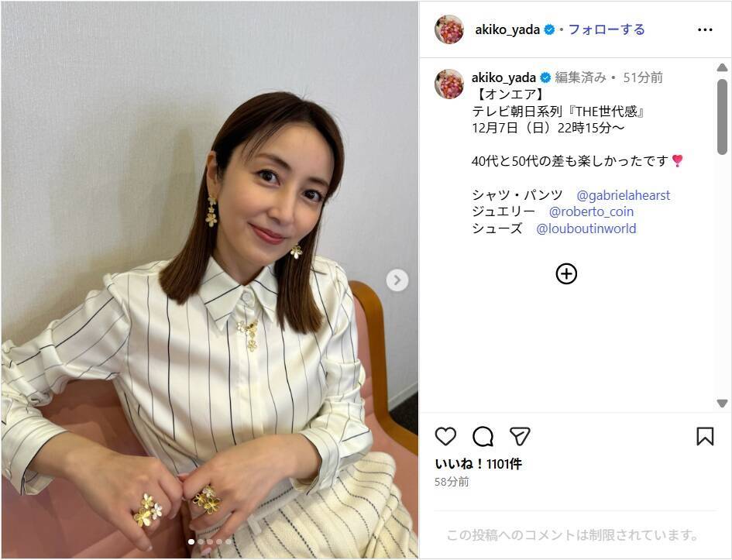This screenshot has height=560, width=732.
Task: Share the post via paper plane icon
Action: pos(520,436)
